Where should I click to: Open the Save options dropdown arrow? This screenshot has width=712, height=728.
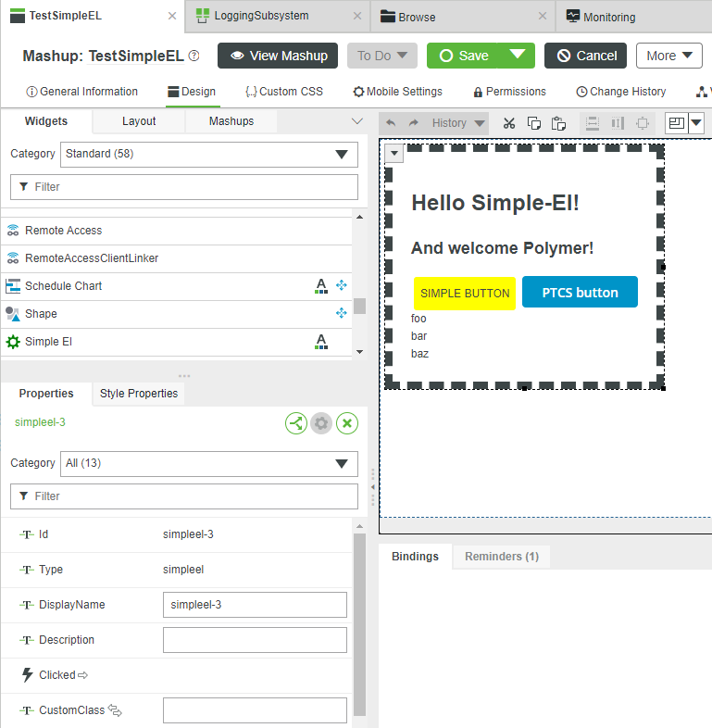point(517,56)
